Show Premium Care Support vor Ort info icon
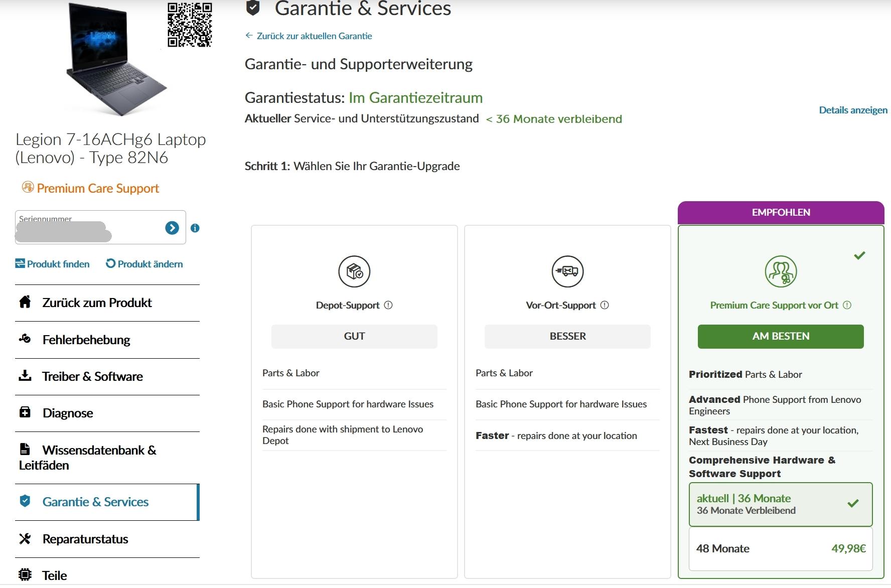This screenshot has height=588, width=891. pos(847,305)
